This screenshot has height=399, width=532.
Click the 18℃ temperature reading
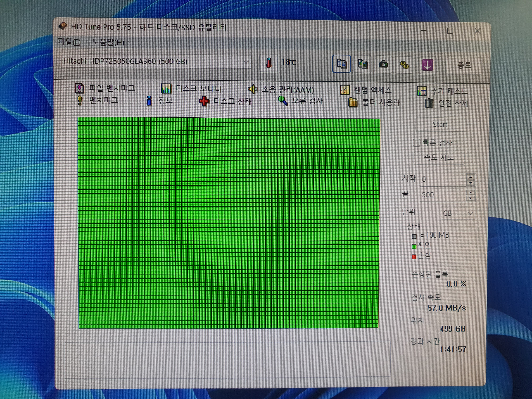289,62
